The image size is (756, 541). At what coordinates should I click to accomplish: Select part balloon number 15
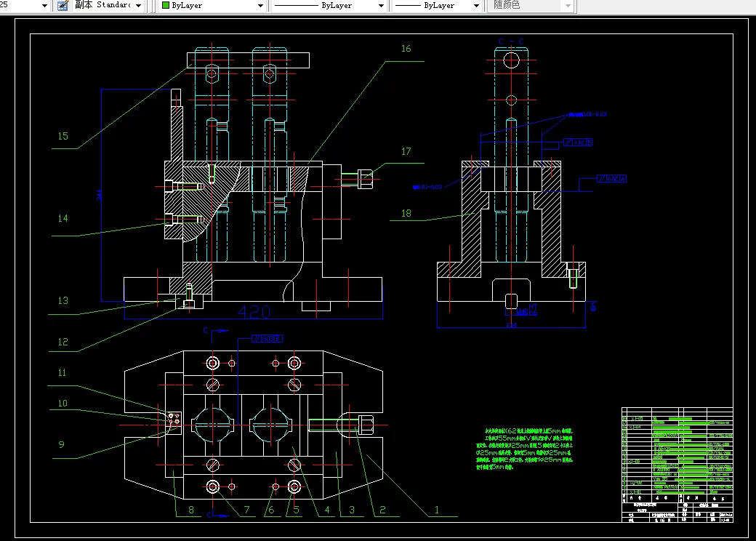pyautogui.click(x=63, y=136)
